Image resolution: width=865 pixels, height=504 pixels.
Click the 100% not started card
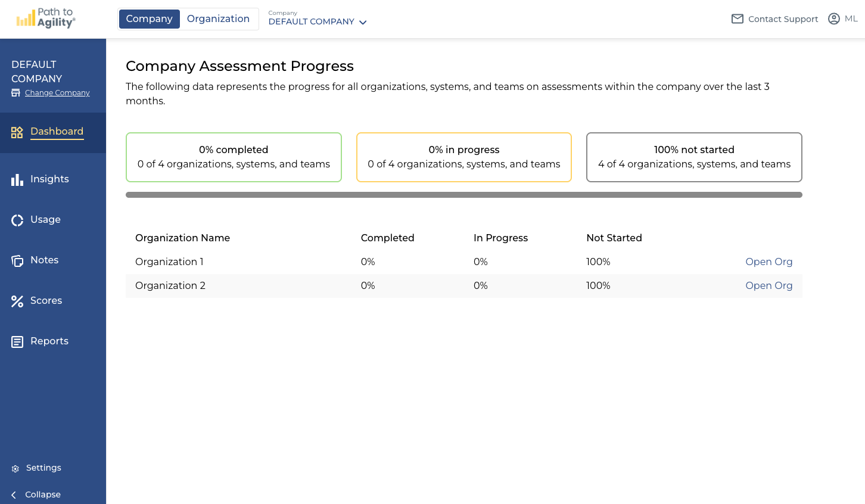pyautogui.click(x=694, y=157)
